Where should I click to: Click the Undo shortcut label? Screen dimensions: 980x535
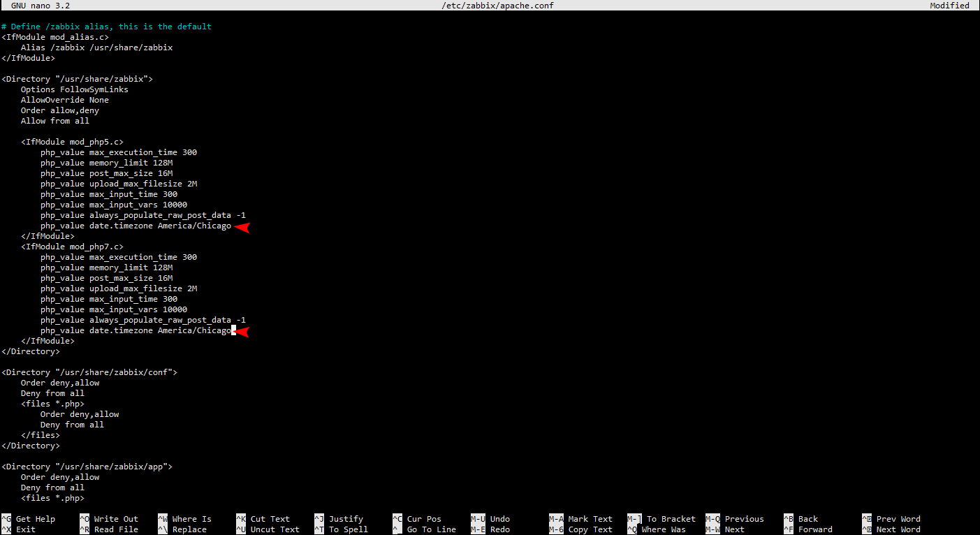click(500, 519)
